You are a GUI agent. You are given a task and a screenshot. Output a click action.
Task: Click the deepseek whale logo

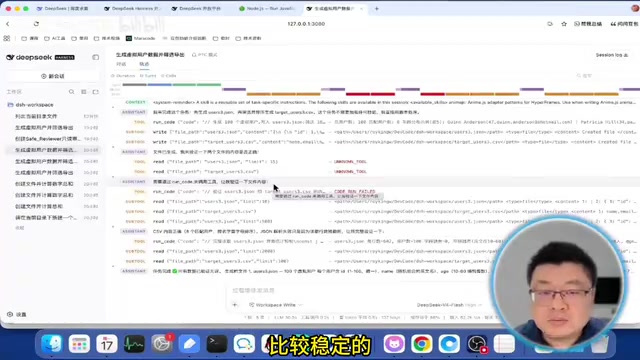(10, 58)
